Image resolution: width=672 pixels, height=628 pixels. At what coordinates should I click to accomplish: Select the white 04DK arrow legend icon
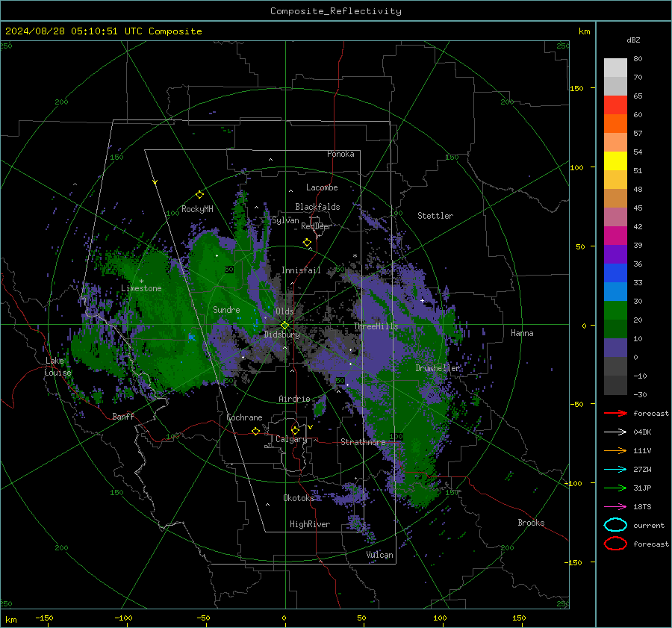615,432
